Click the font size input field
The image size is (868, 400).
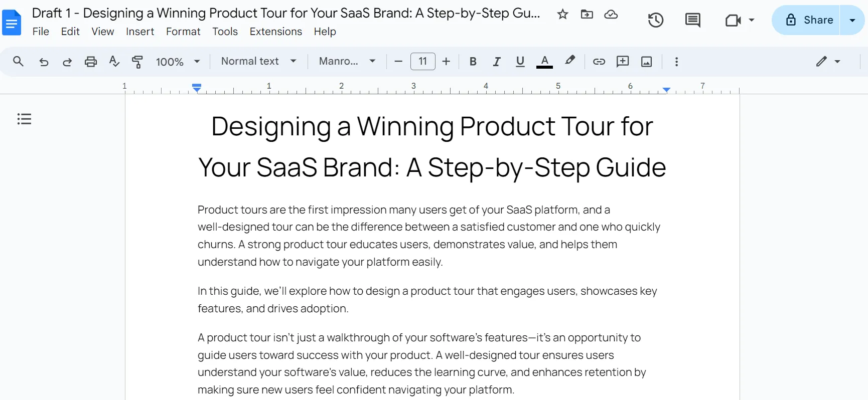423,62
